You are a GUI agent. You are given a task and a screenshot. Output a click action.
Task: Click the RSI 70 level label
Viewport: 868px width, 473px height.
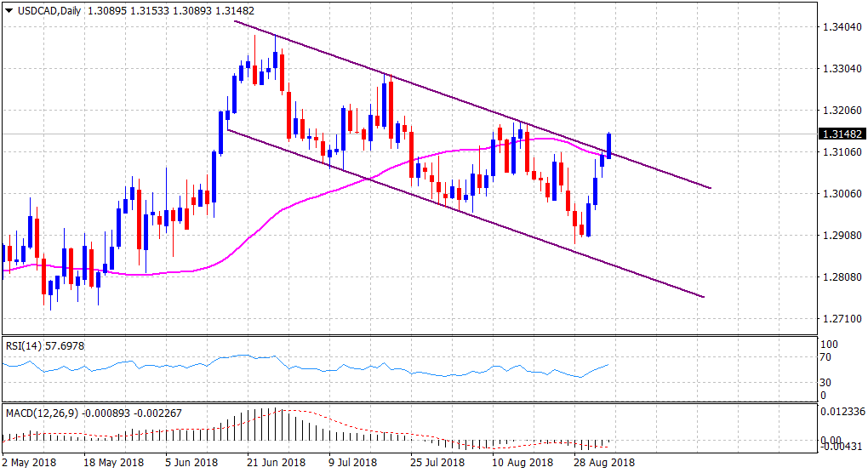(826, 358)
